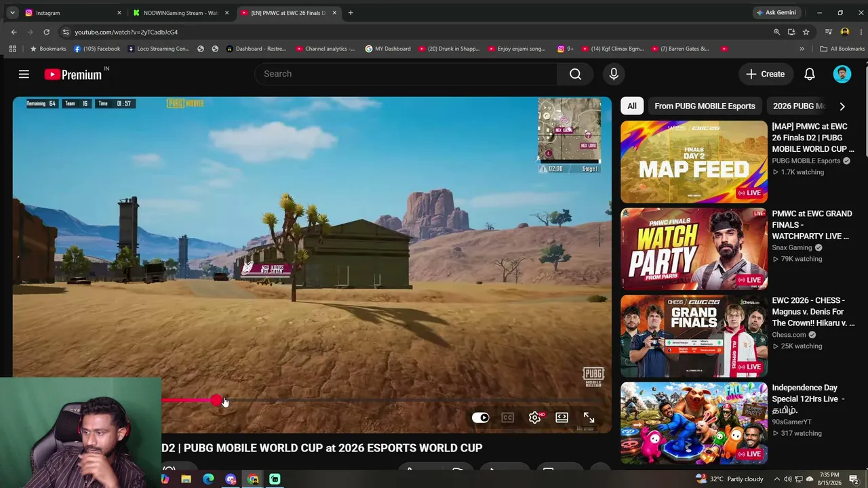Reload the current YouTube page
The image size is (868, 488).
[x=46, y=32]
